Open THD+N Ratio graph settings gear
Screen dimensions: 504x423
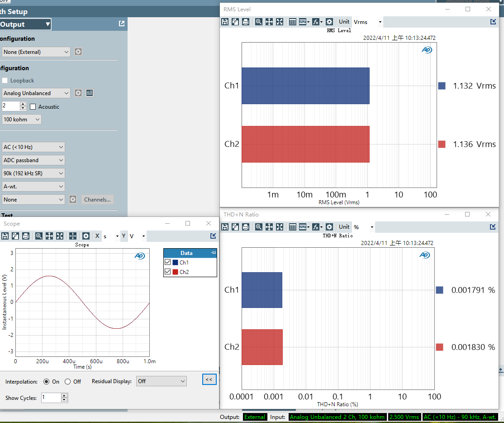tap(329, 227)
